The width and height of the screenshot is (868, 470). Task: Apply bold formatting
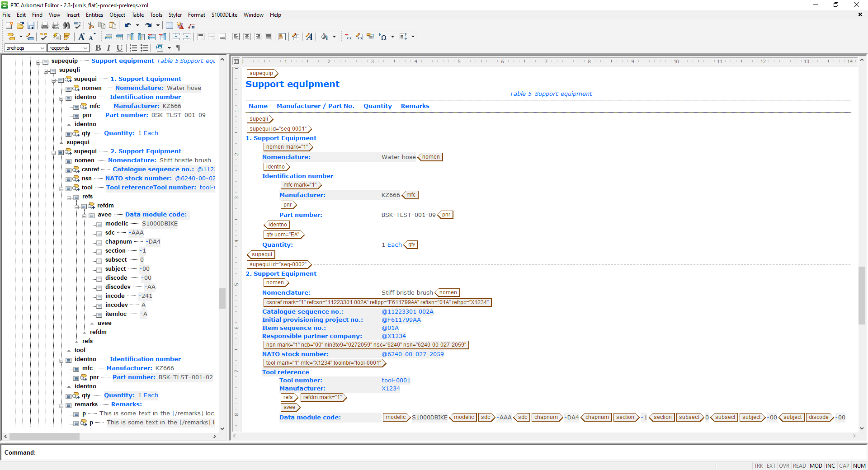pos(98,48)
